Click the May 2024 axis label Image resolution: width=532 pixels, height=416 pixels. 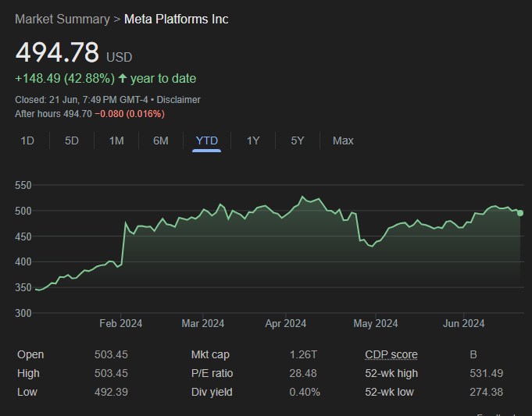coord(376,323)
